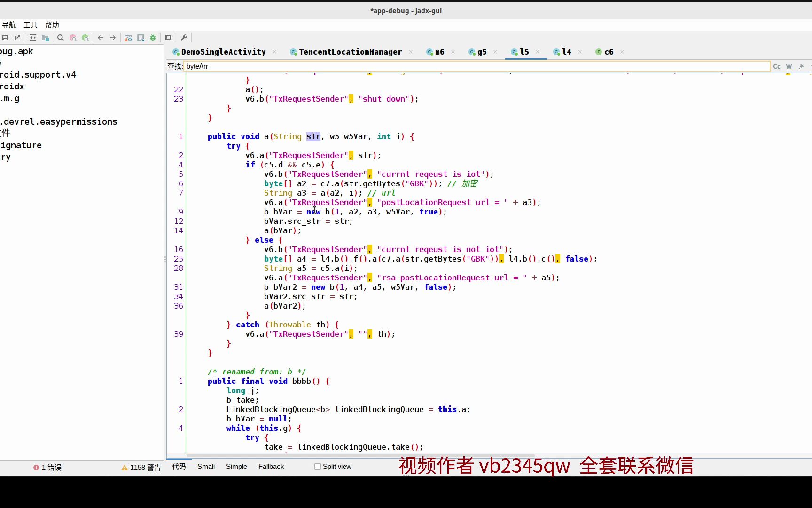
Task: Click the Export project toolbar icon
Action: (17, 38)
